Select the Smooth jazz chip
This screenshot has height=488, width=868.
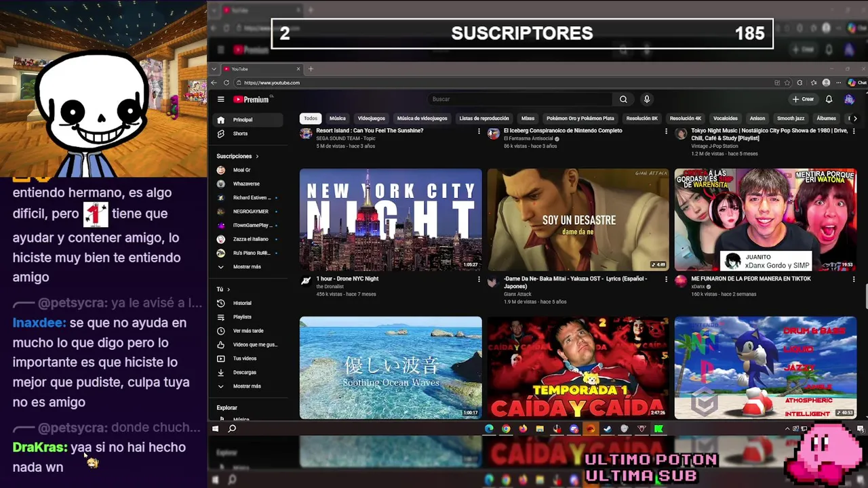pyautogui.click(x=791, y=118)
